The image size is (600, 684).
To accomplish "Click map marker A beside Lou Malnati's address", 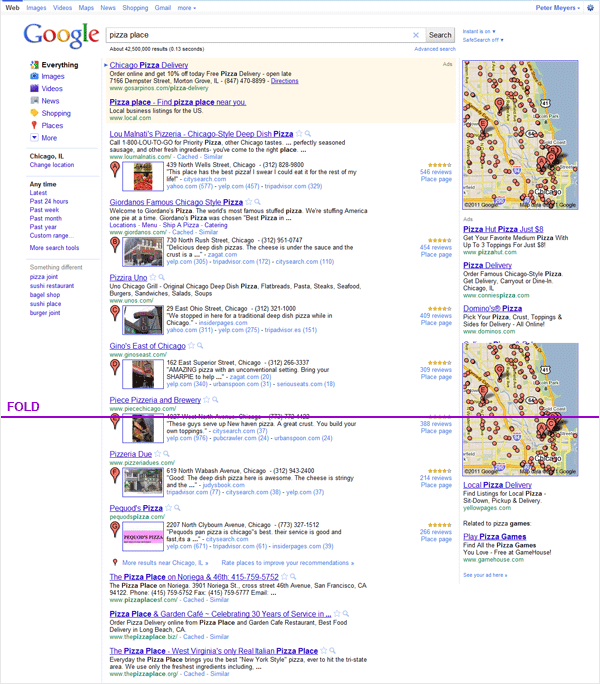I will coord(115,169).
